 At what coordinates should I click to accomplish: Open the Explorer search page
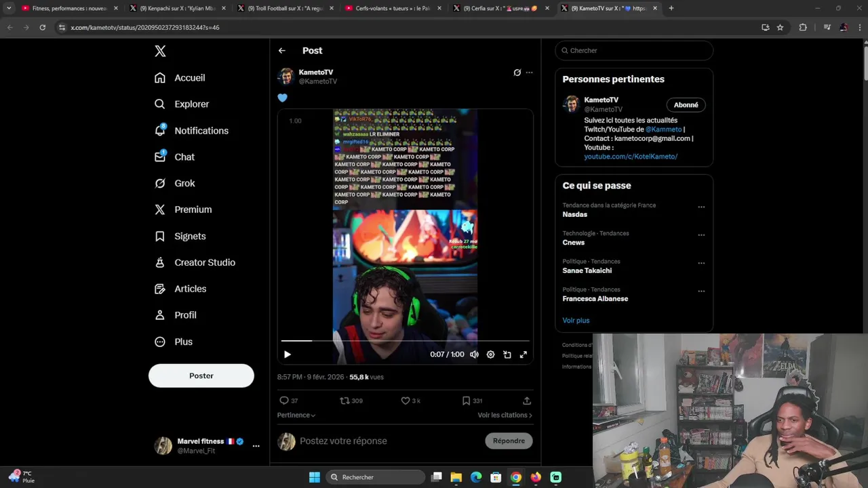click(182, 104)
